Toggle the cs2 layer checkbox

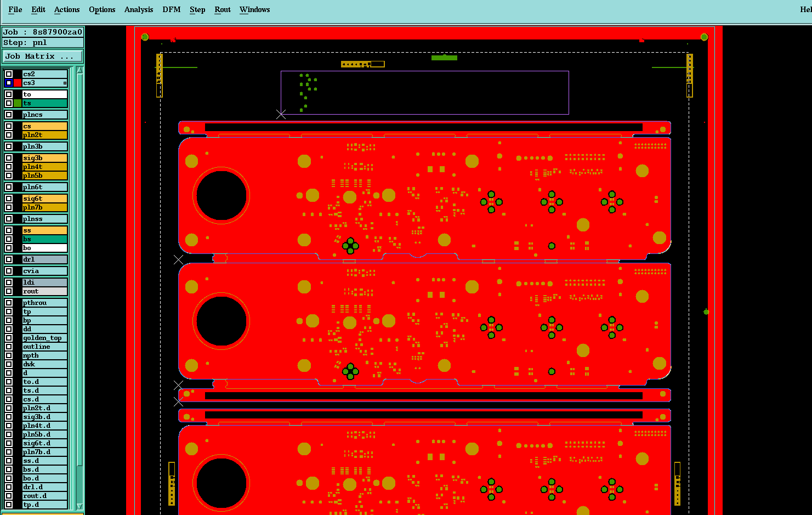(9, 74)
